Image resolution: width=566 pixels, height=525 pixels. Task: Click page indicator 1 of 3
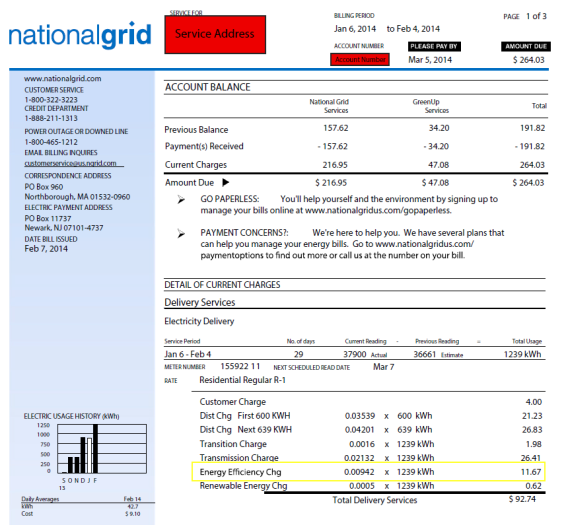pos(536,16)
